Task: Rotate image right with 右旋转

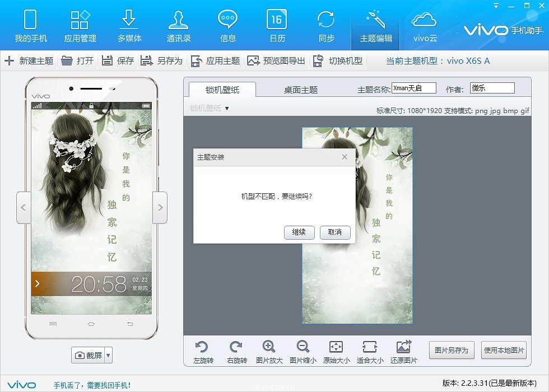Action: (x=236, y=352)
